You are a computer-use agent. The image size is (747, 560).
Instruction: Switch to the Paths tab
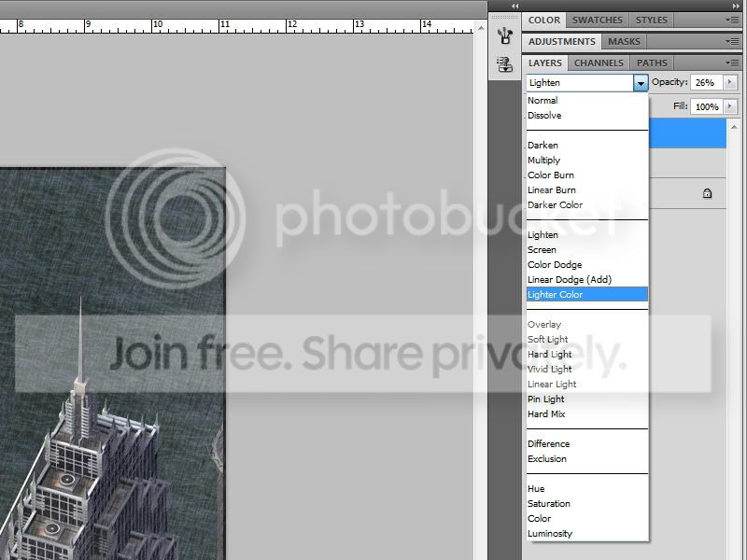(652, 63)
